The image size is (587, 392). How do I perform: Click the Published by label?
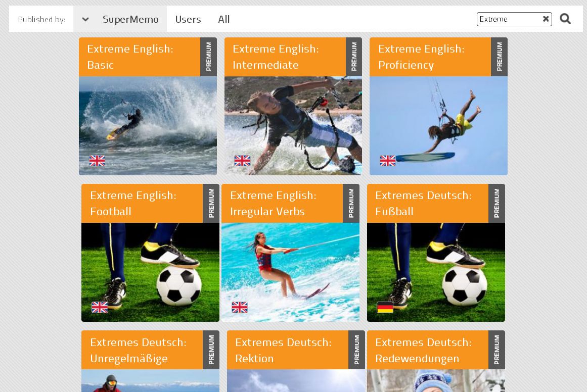click(41, 20)
